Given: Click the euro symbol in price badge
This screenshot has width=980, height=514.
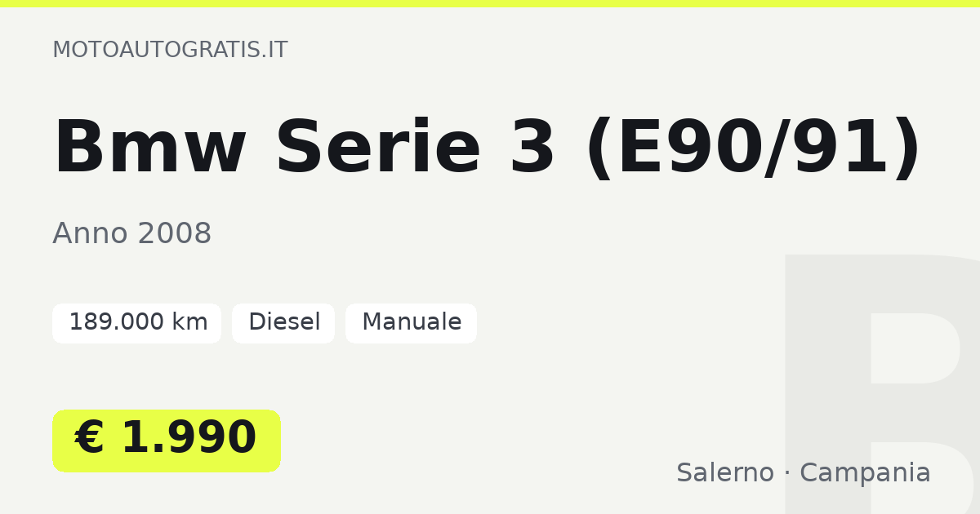Looking at the screenshot, I should coord(90,438).
